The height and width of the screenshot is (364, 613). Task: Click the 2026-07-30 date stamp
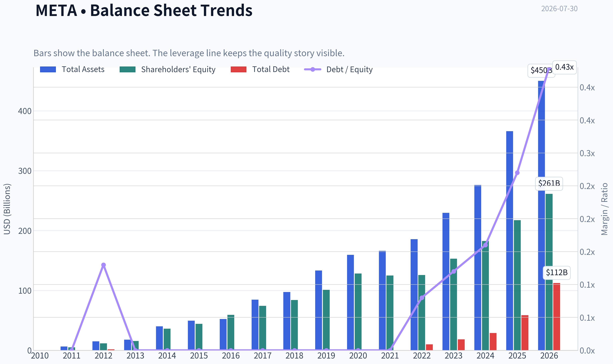(x=559, y=9)
